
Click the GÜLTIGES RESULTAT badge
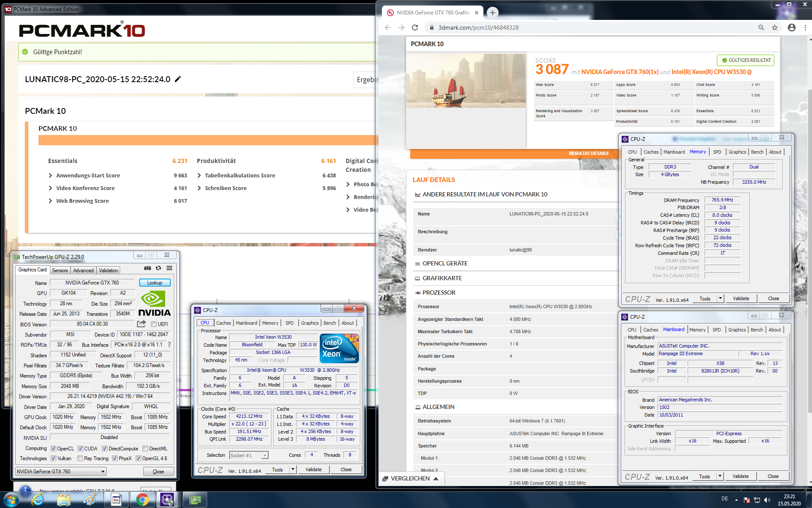(746, 60)
